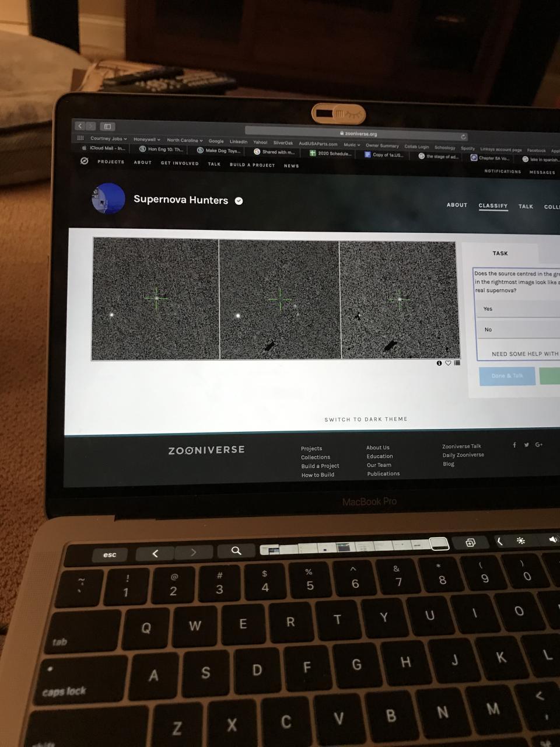Click the zooniverse.org address bar
Viewport: 560px width, 747px height.
358,133
